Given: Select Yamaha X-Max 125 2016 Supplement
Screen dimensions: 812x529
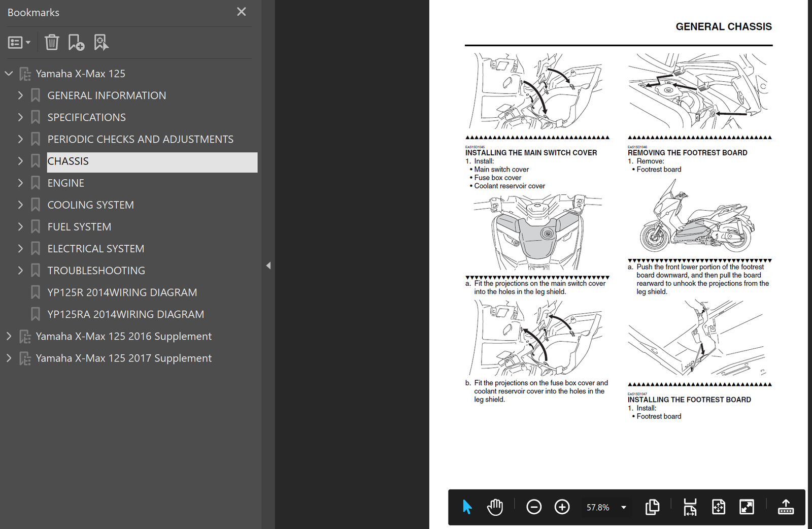Looking at the screenshot, I should (x=124, y=336).
